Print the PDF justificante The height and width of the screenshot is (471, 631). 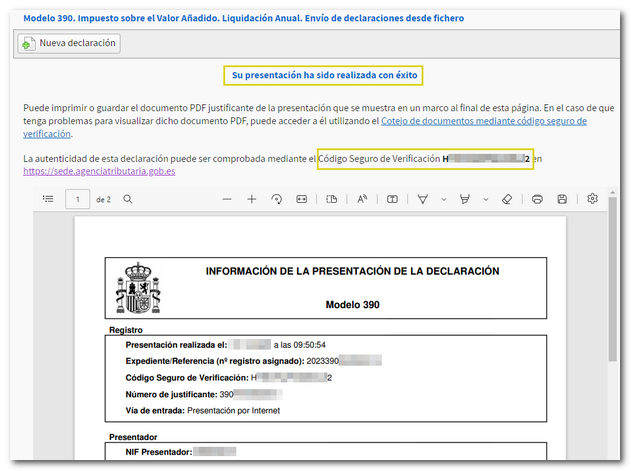(x=538, y=199)
